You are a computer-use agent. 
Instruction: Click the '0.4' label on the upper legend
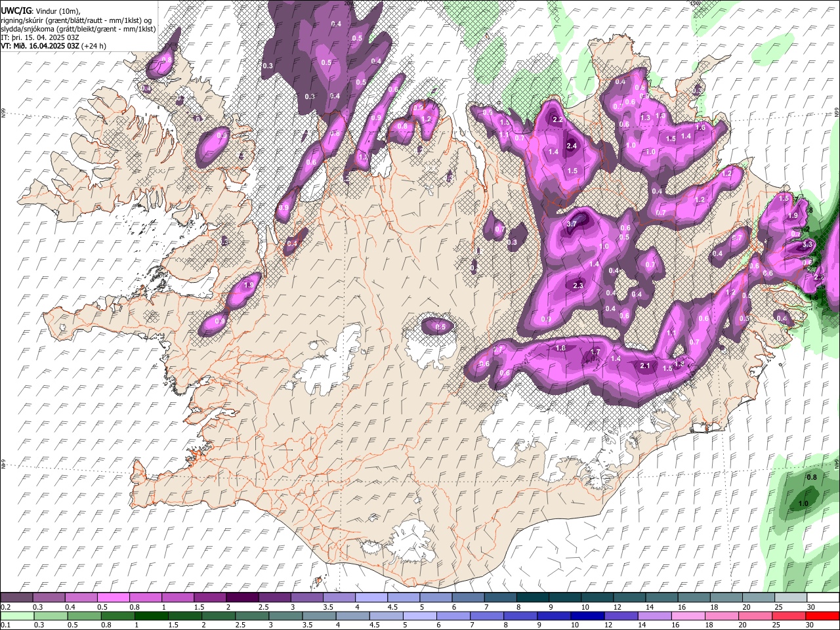pos(70,607)
